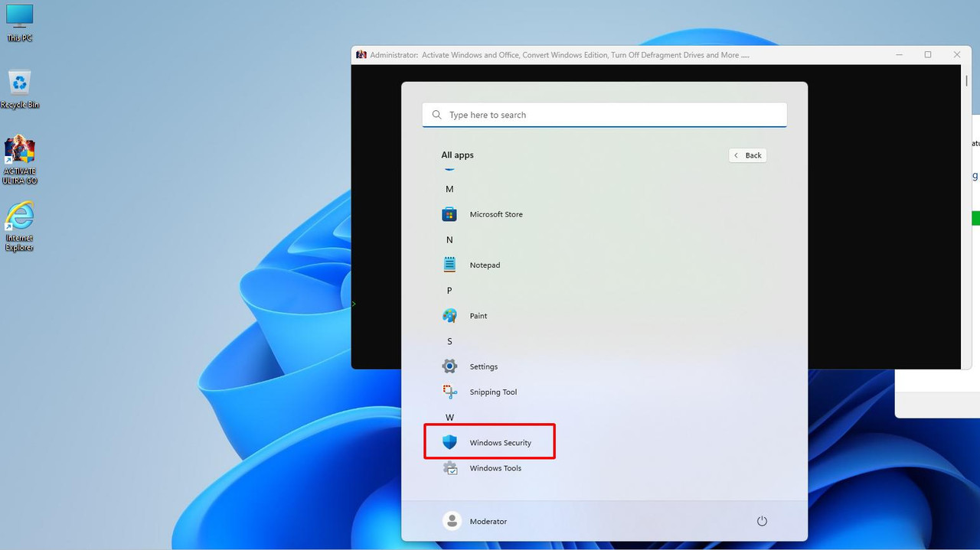980x550 pixels.
Task: Jump via the letter S header
Action: (449, 341)
